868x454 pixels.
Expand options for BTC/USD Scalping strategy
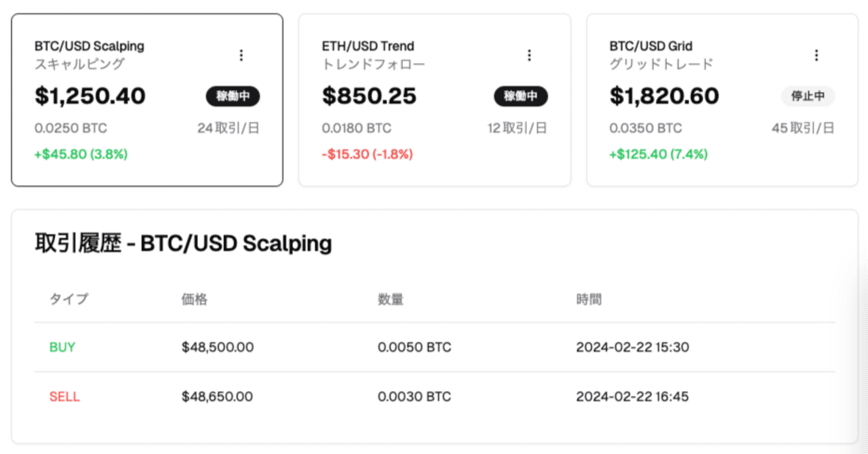coord(242,55)
